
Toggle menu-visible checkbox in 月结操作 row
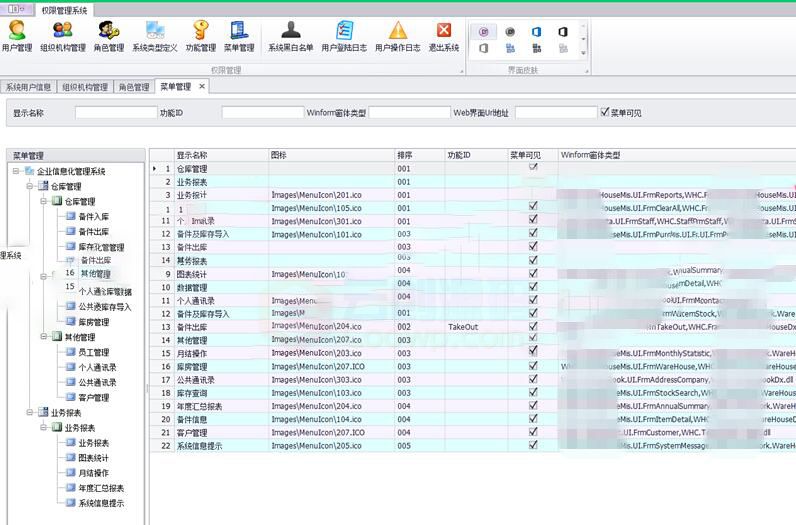(533, 351)
